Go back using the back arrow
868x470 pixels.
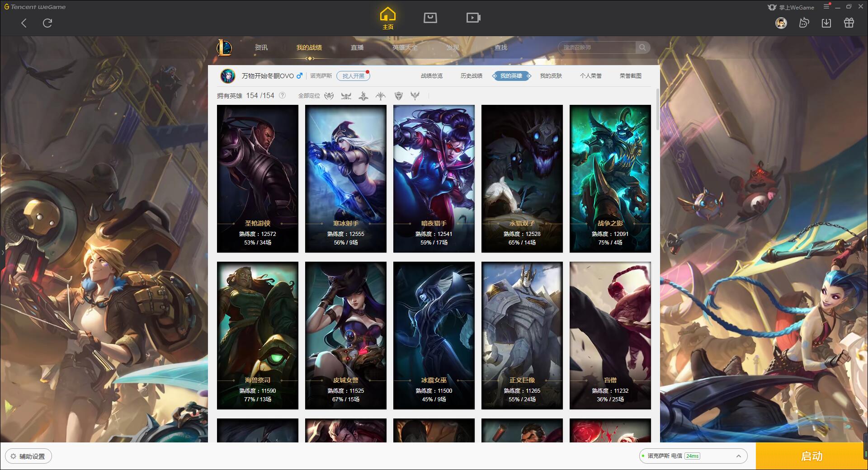tap(24, 23)
